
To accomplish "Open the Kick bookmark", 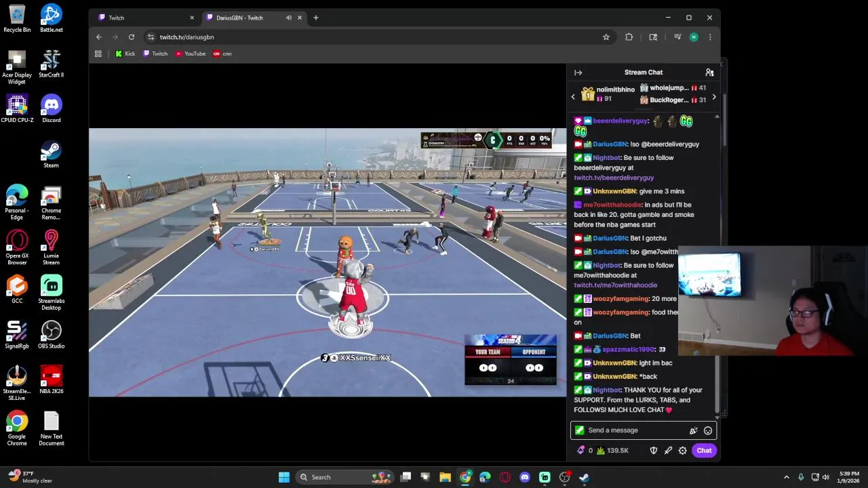I will pos(125,54).
